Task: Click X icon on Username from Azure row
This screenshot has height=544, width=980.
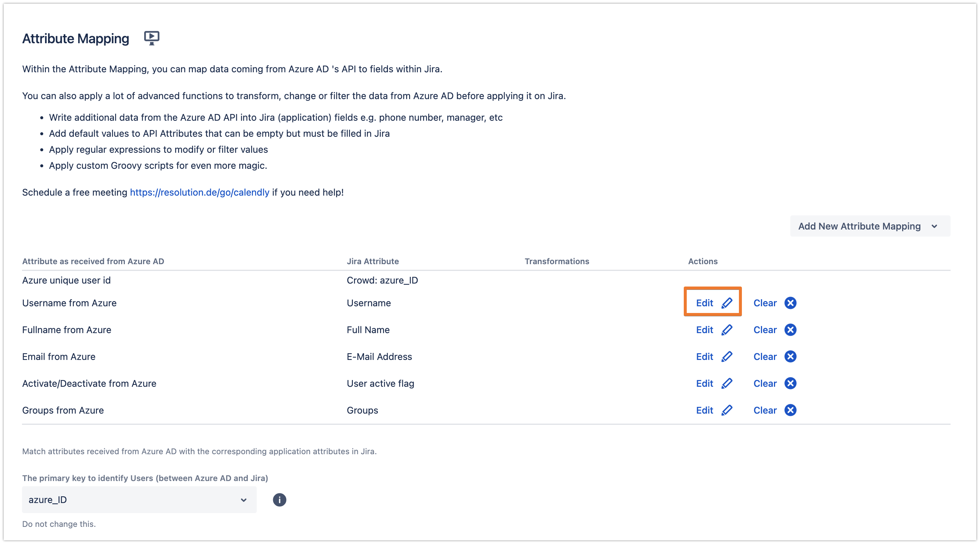Action: click(790, 303)
